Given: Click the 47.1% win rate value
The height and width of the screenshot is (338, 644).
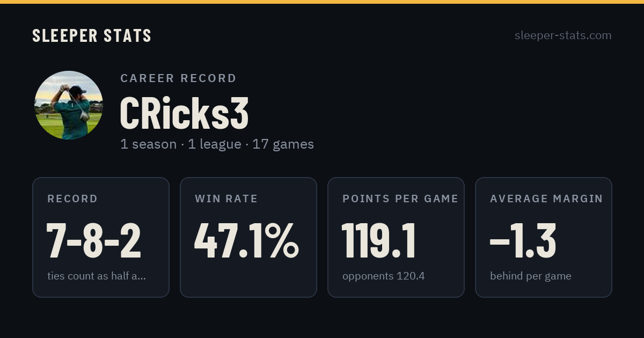Looking at the screenshot, I should [x=246, y=241].
